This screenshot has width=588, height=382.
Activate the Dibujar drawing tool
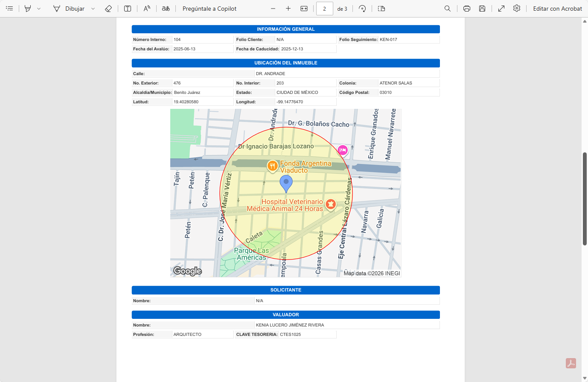point(69,9)
